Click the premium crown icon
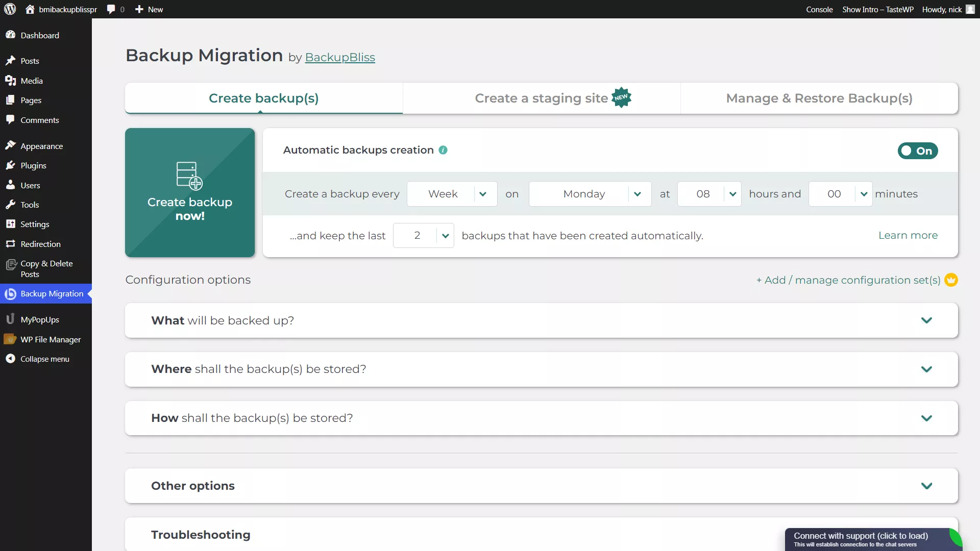980x551 pixels. (x=951, y=280)
